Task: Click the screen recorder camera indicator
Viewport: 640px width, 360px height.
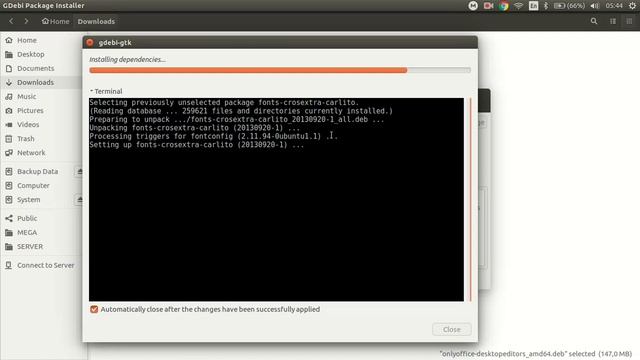Action: [x=488, y=6]
